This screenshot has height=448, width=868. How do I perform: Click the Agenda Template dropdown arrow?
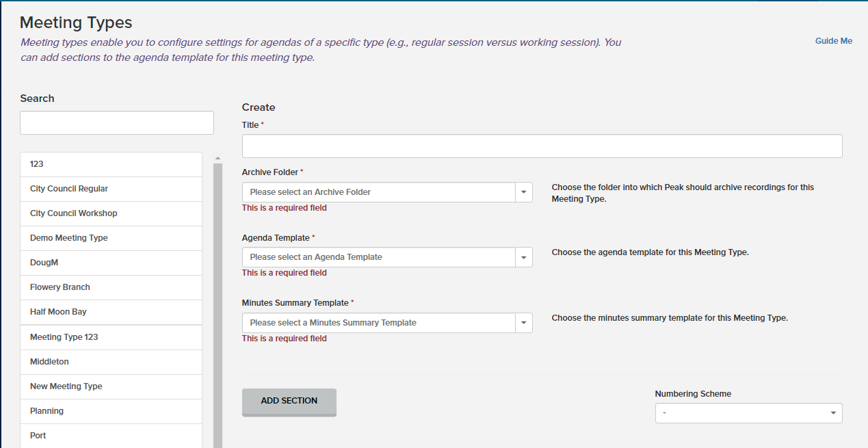(524, 257)
